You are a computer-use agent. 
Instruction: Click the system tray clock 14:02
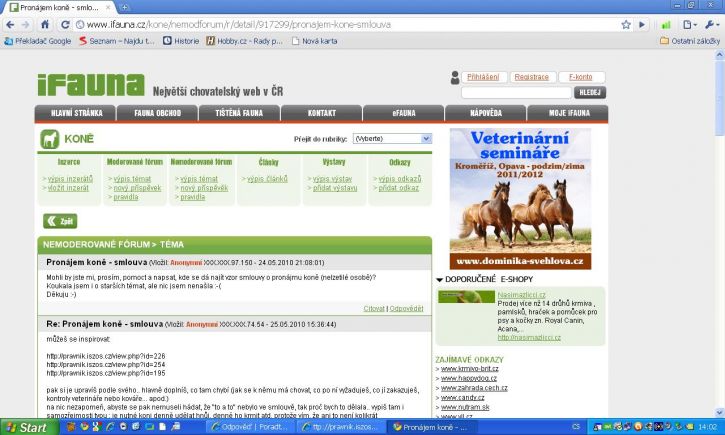click(708, 427)
